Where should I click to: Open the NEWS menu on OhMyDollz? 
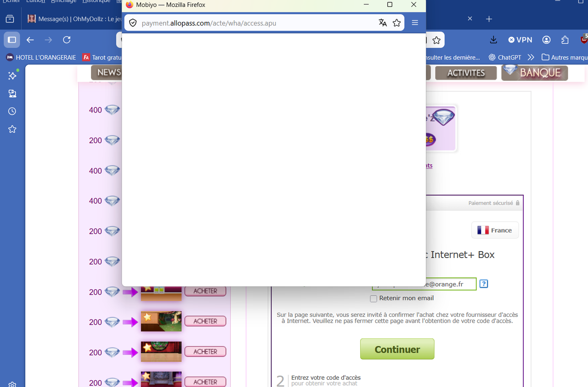point(107,73)
